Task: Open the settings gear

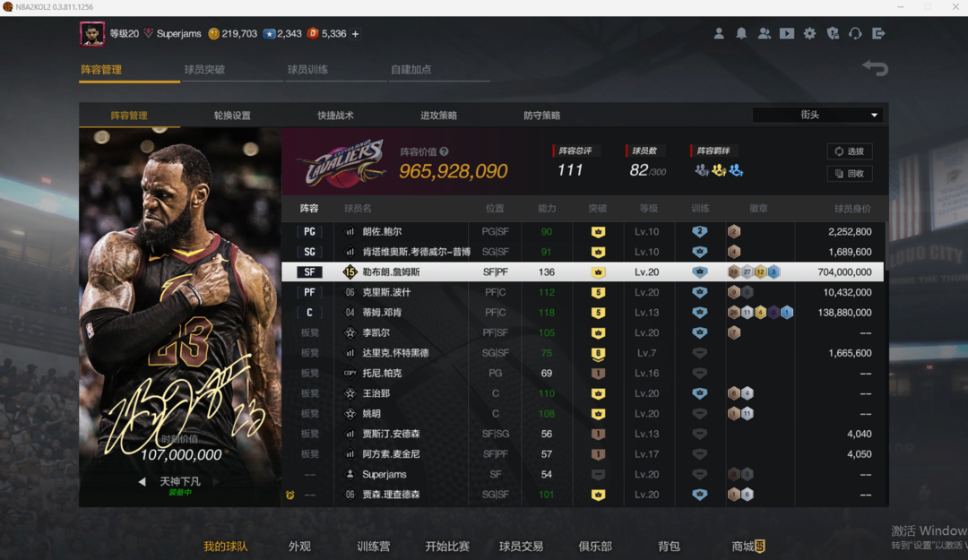Action: coord(809,33)
